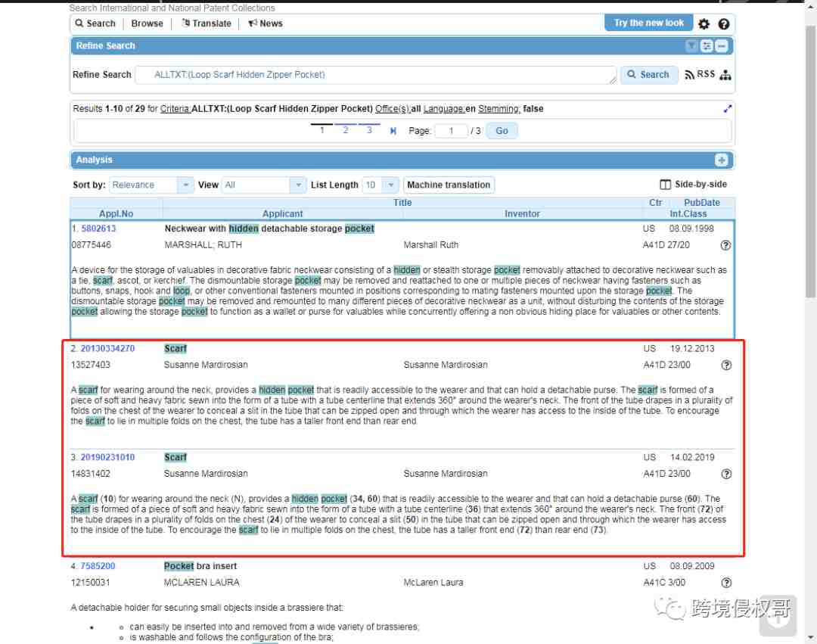Click class 'A41D 27/20'
This screenshot has height=644, width=817.
(666, 245)
